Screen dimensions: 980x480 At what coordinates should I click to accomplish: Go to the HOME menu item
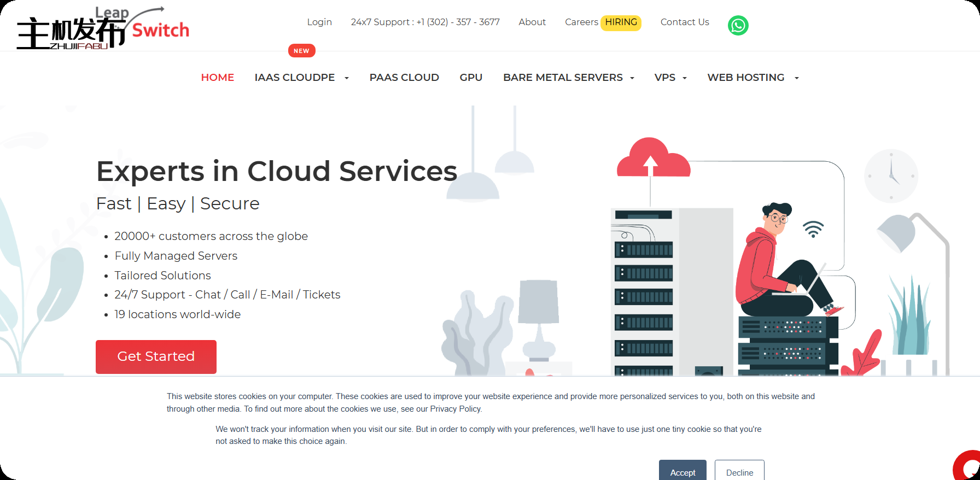[x=217, y=78]
